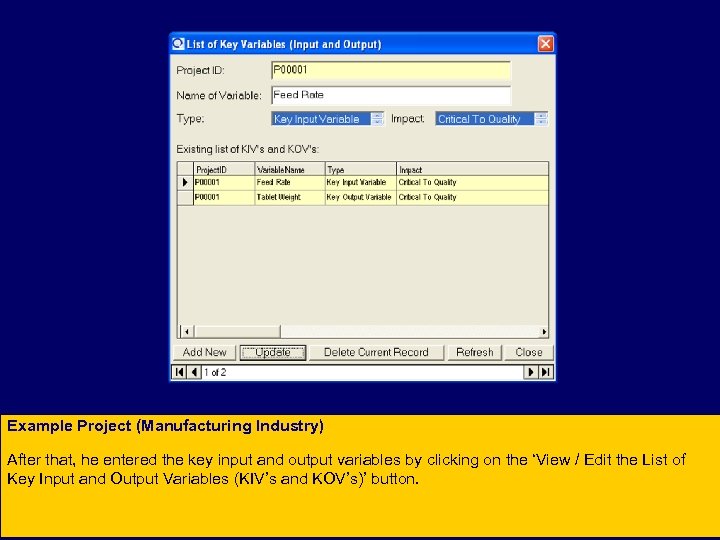
Task: Select the Feed Rate row selector
Action: coord(185,183)
